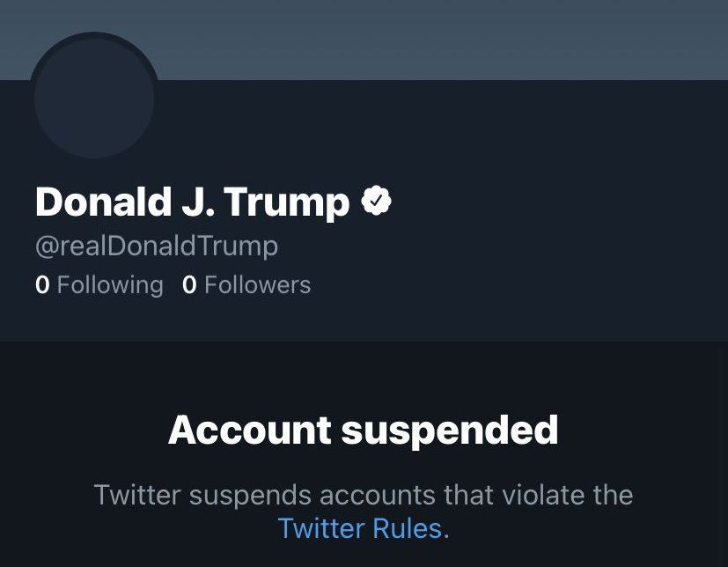Image resolution: width=728 pixels, height=567 pixels.
Task: Click the zero count before Followers
Action: click(189, 285)
